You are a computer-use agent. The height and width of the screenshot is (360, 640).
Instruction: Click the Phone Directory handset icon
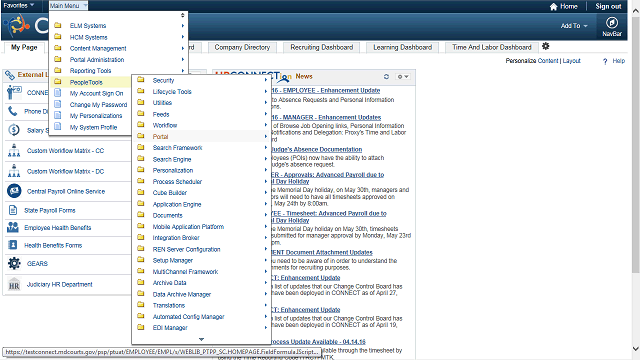point(13,111)
